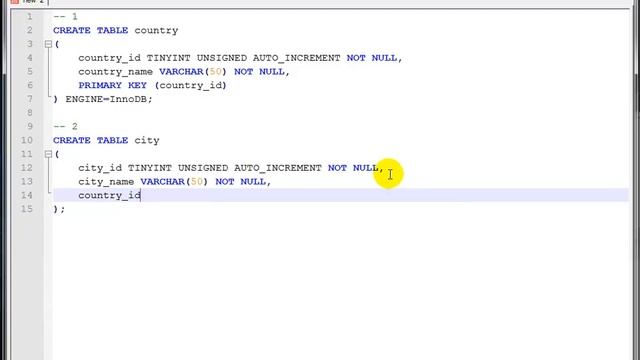Click 'country_id' on line 14
Viewport: 640px width, 360px height.
[109, 195]
